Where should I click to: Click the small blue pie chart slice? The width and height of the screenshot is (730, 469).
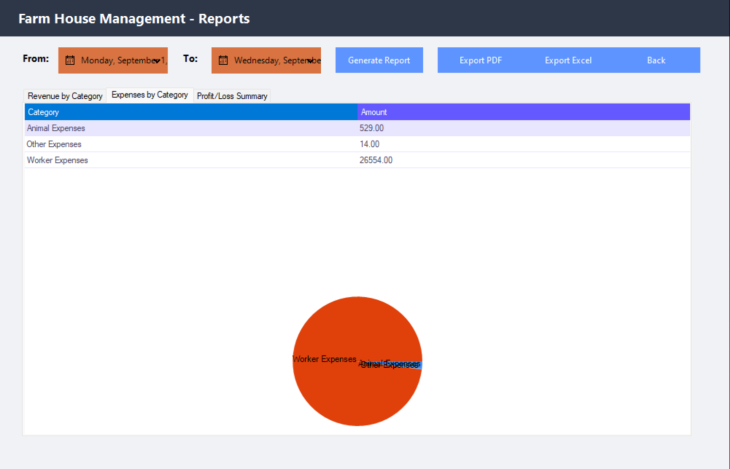(418, 364)
